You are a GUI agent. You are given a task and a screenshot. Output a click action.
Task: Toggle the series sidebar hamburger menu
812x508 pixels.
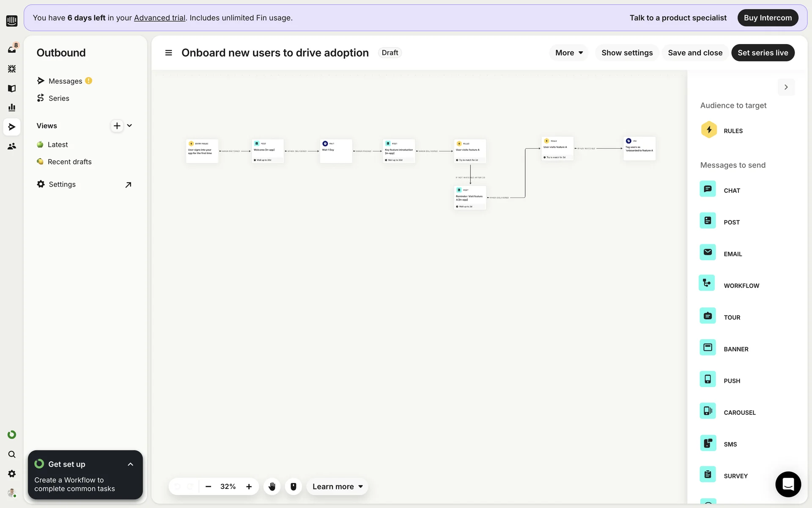(x=168, y=53)
